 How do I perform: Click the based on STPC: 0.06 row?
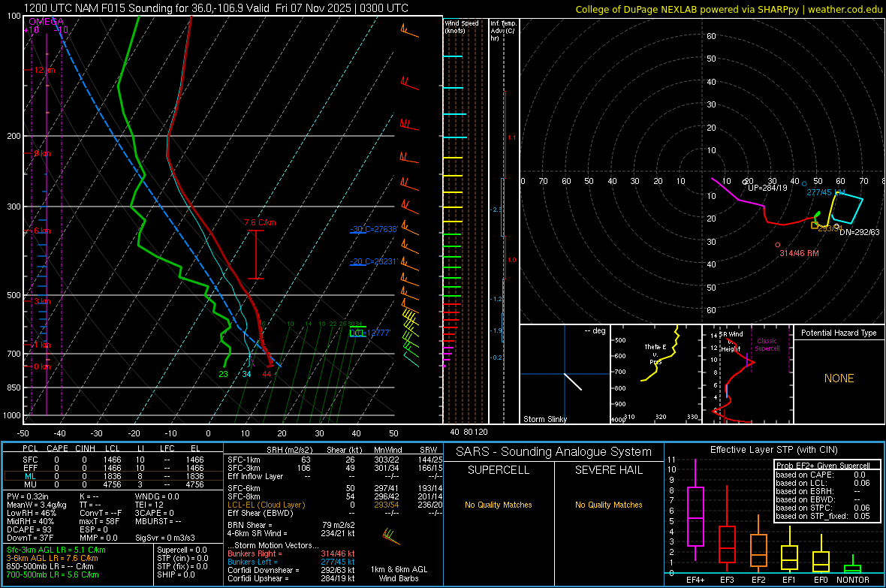(x=823, y=508)
